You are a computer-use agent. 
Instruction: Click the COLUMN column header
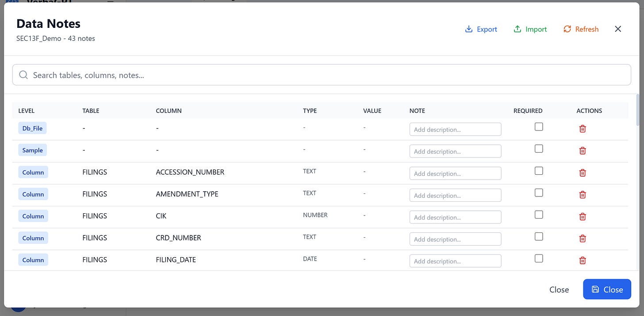(169, 111)
